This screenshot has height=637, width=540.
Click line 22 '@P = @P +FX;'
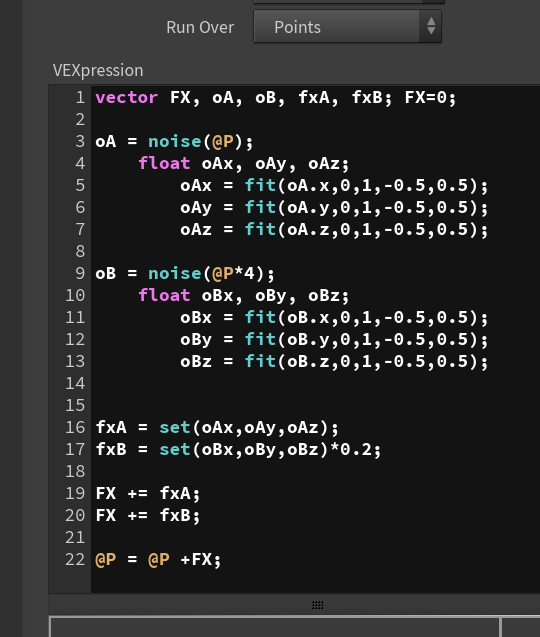158,559
